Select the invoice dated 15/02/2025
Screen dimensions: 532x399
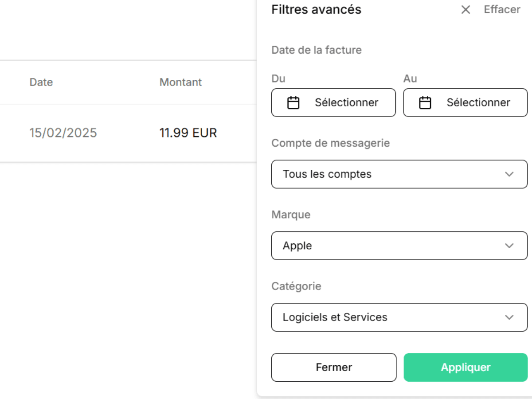coord(63,133)
